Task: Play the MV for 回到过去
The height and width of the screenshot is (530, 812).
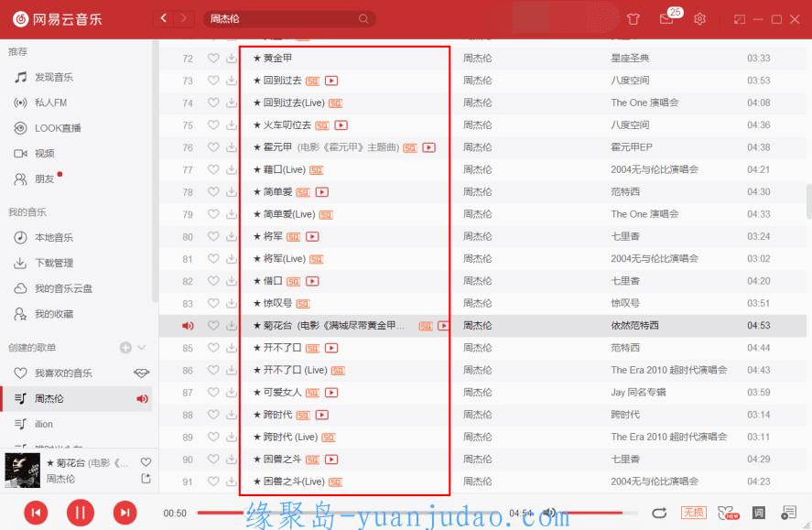Action: [331, 81]
